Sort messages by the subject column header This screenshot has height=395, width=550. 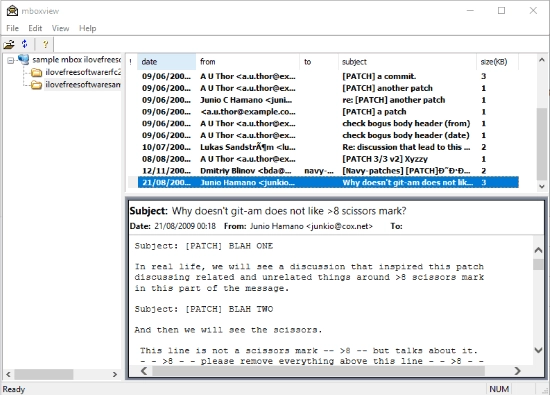(407, 62)
